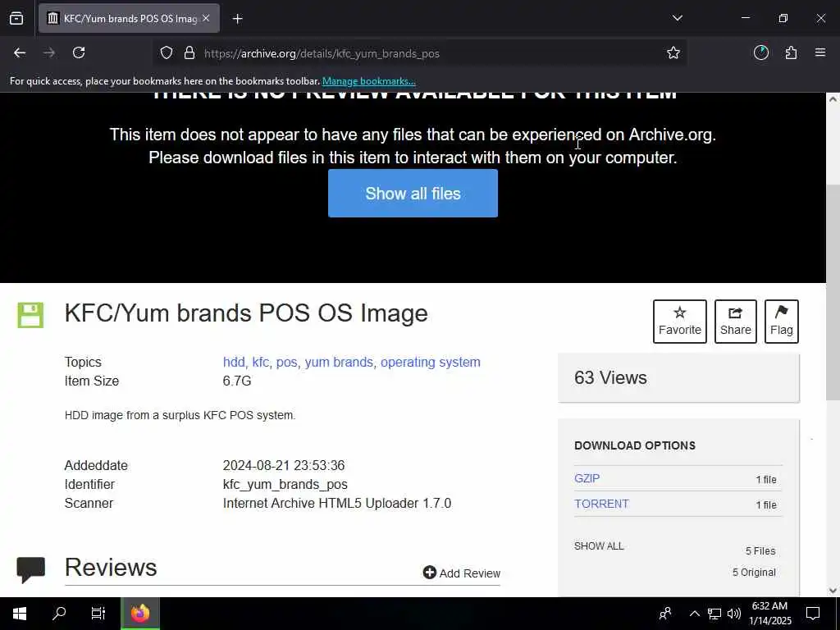The height and width of the screenshot is (630, 840).
Task: Click the 5 Files count text
Action: (x=760, y=551)
